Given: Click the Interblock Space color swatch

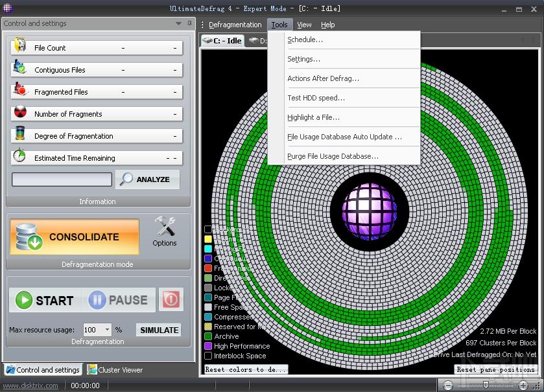Looking at the screenshot, I should [208, 356].
